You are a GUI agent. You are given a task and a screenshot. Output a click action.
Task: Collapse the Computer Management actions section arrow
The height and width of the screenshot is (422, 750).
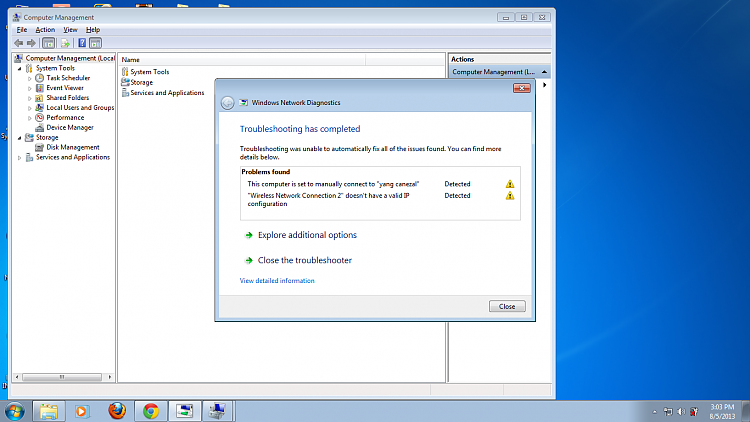pos(544,72)
